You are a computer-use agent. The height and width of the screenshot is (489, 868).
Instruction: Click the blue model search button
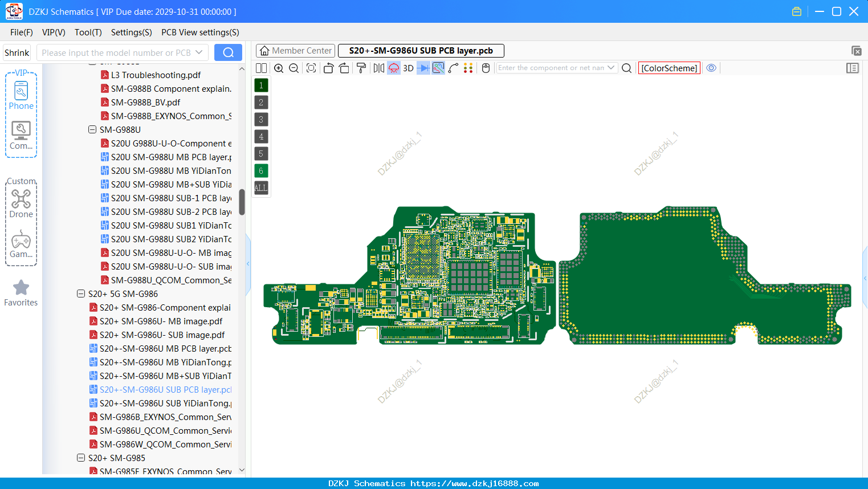pos(228,52)
